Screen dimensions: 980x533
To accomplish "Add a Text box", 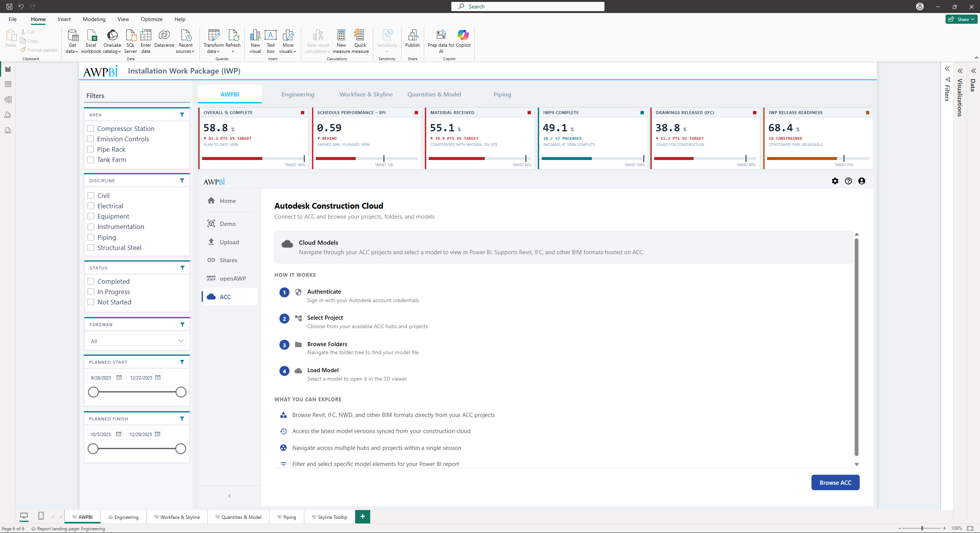I will click(x=271, y=41).
